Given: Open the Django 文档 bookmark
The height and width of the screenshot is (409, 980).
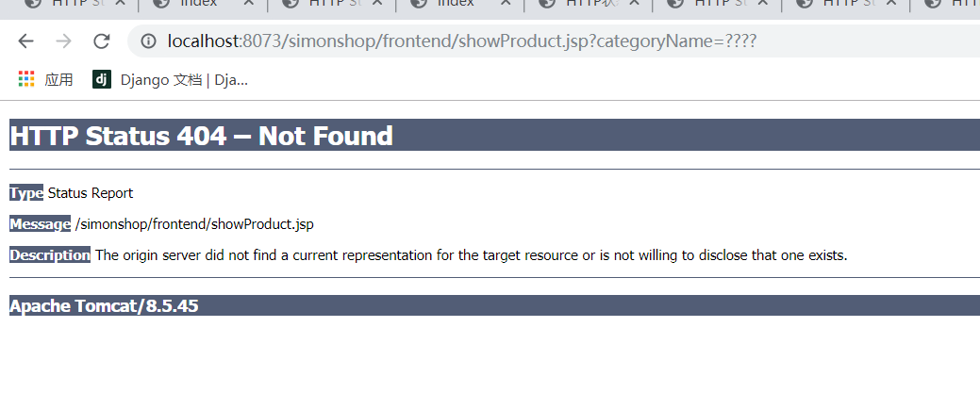Looking at the screenshot, I should [170, 79].
